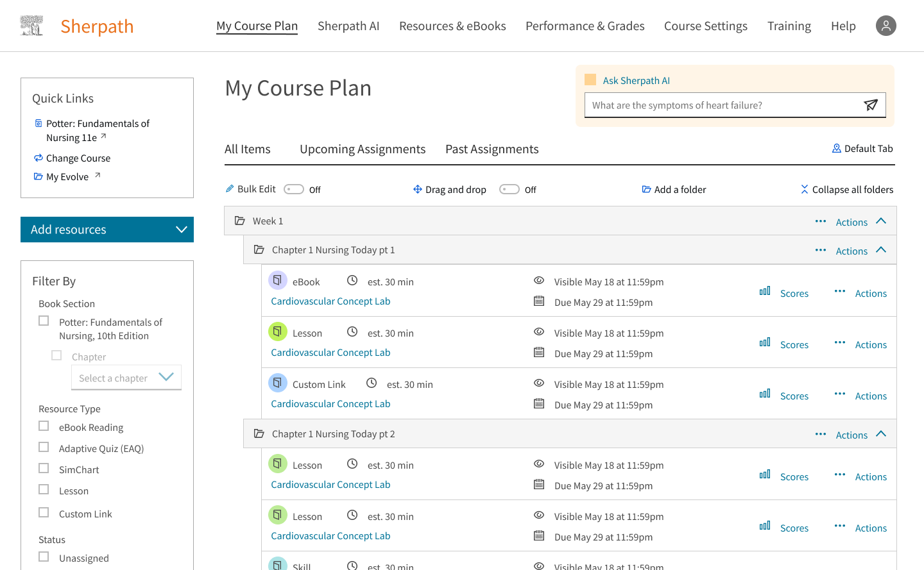The height and width of the screenshot is (570, 924).
Task: Check the Adaptive Quiz (EAQ) filter checkbox
Action: [x=44, y=447]
